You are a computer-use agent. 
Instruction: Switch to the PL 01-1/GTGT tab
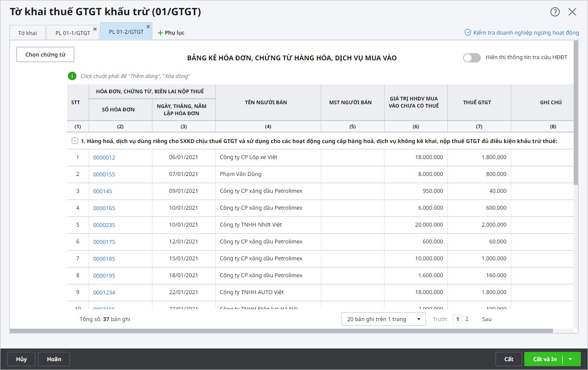pos(73,33)
